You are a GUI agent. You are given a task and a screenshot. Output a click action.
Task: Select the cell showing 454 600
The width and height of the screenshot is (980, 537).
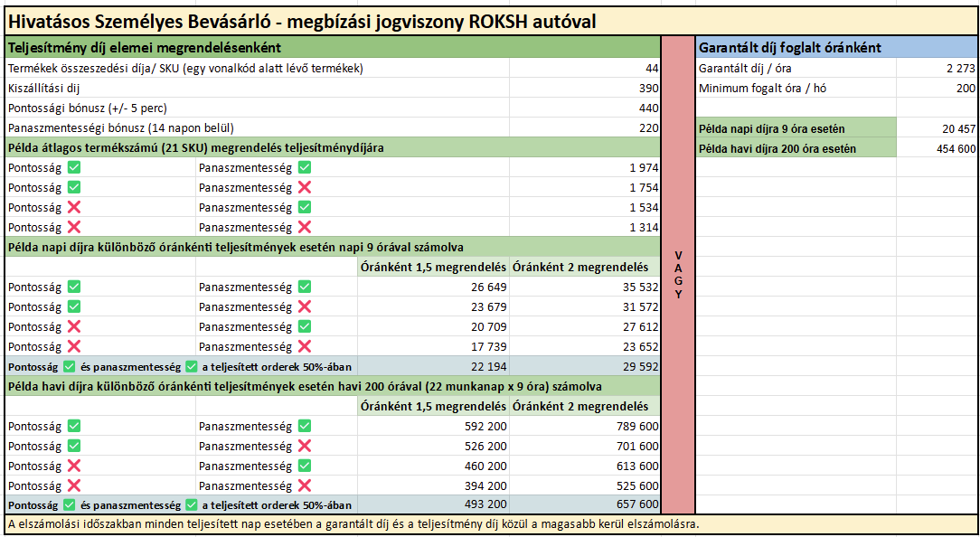(956, 148)
